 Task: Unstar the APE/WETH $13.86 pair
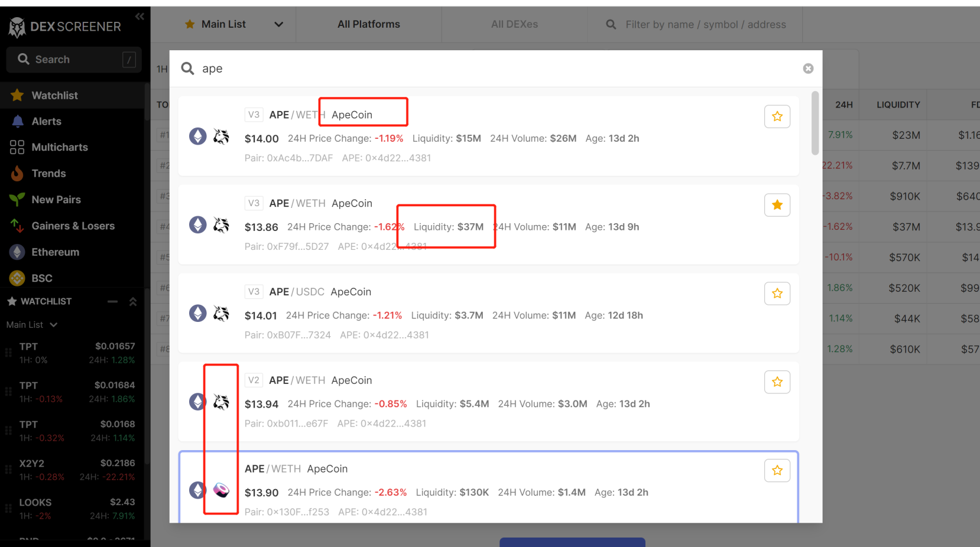tap(777, 205)
